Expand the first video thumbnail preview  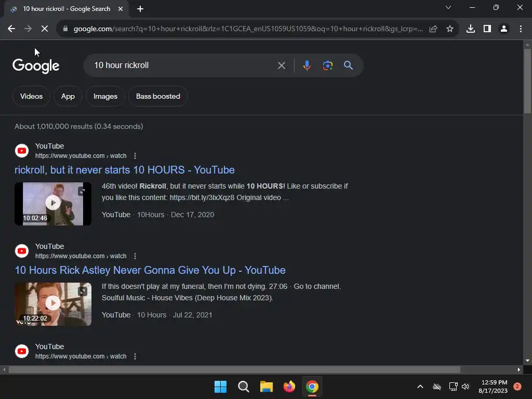pyautogui.click(x=82, y=191)
